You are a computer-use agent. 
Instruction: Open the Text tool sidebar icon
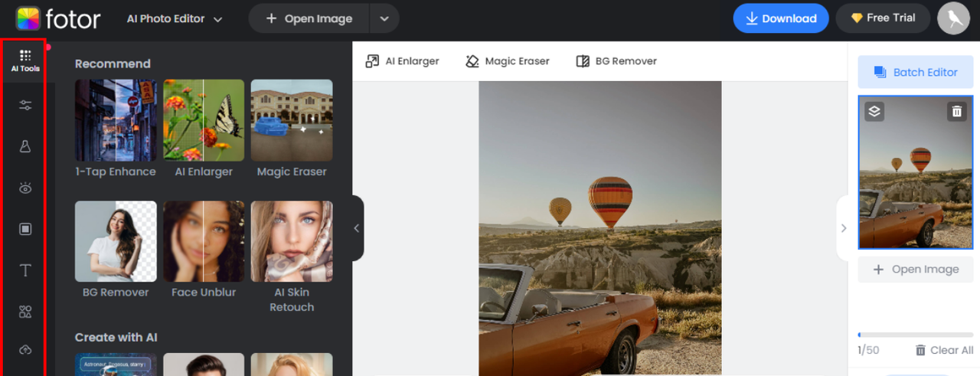pyautogui.click(x=25, y=270)
